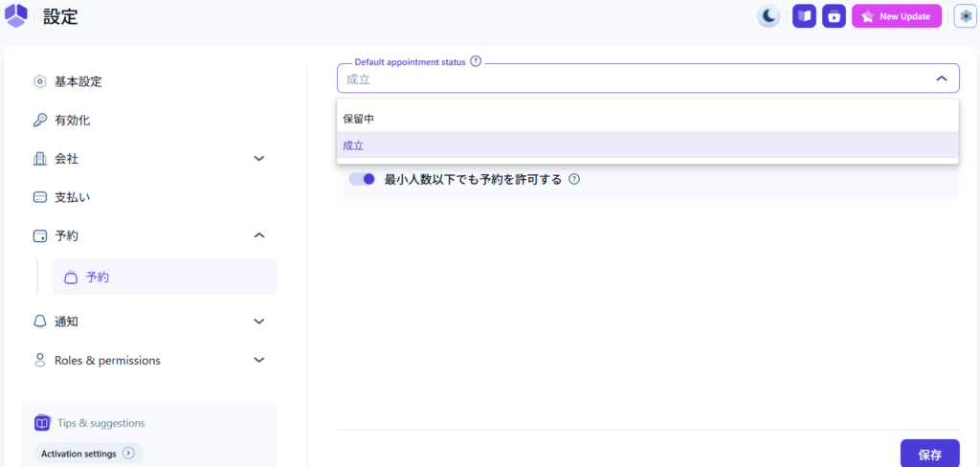This screenshot has height=467, width=980.
Task: Open 基本設定 in the sidebar
Action: (x=78, y=81)
